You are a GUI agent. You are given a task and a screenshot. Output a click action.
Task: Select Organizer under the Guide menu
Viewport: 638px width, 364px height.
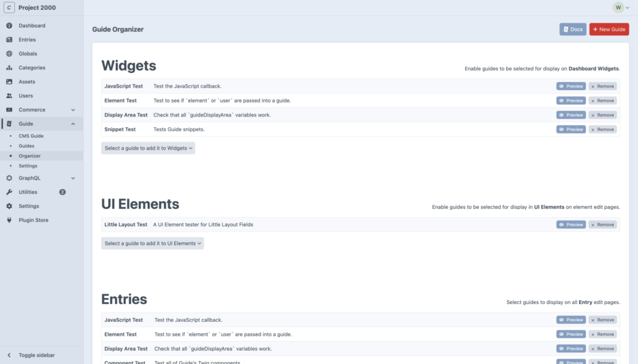click(x=29, y=156)
